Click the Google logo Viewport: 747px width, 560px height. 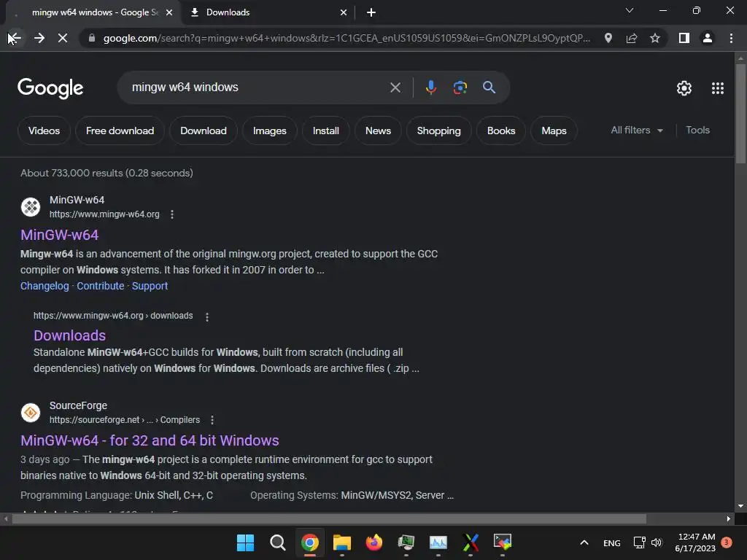point(50,88)
